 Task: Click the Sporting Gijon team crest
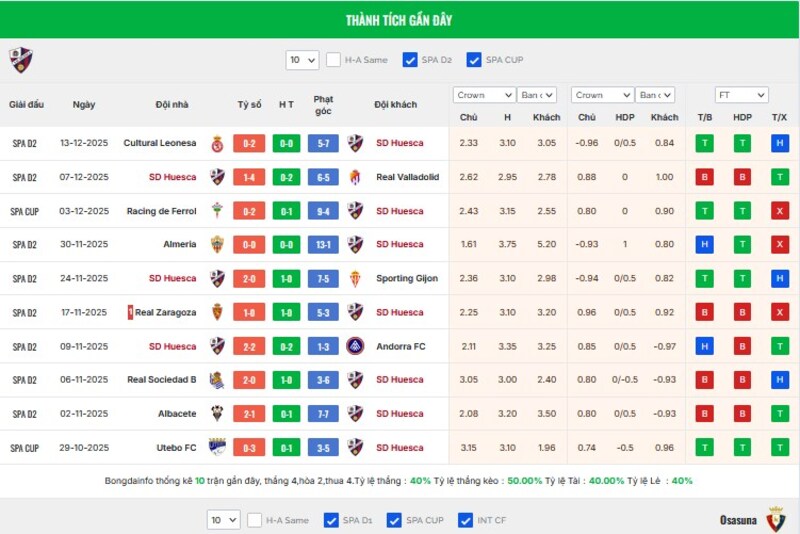pos(356,278)
